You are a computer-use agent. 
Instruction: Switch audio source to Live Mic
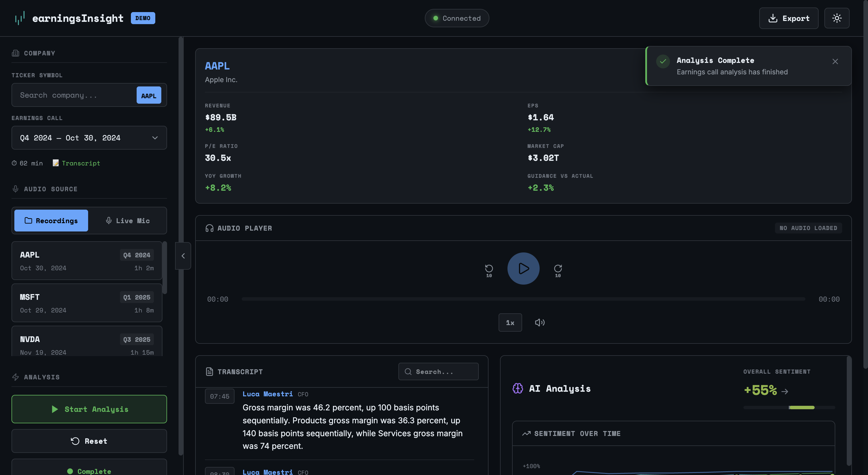[128, 221]
